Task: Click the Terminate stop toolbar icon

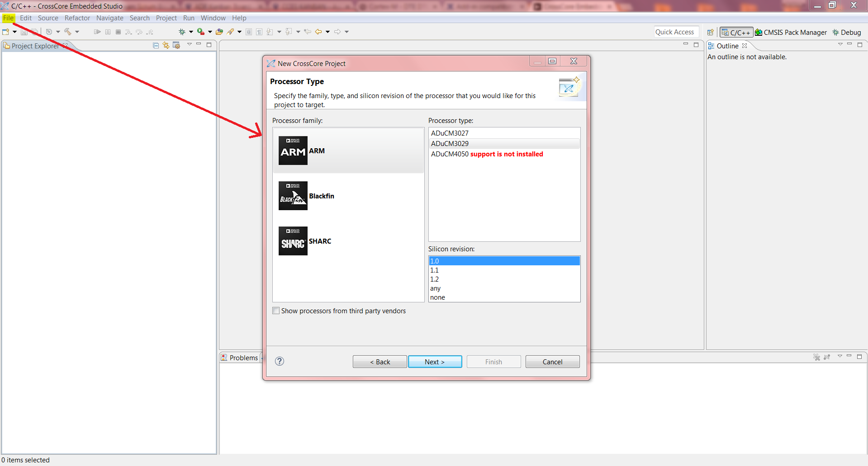Action: click(118, 32)
